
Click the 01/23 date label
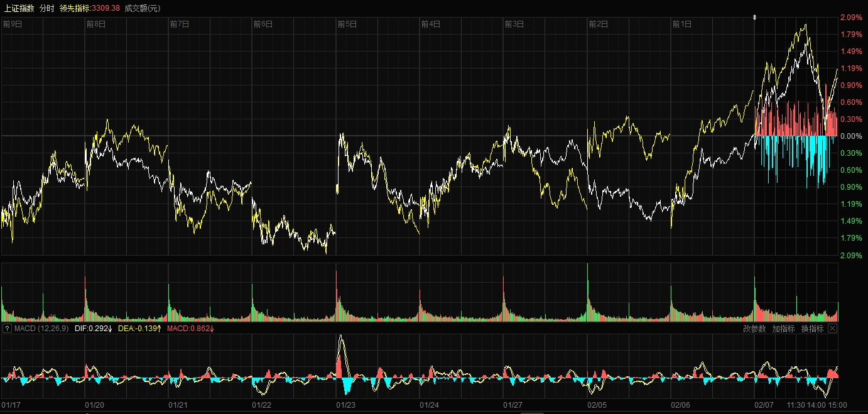[x=346, y=405]
